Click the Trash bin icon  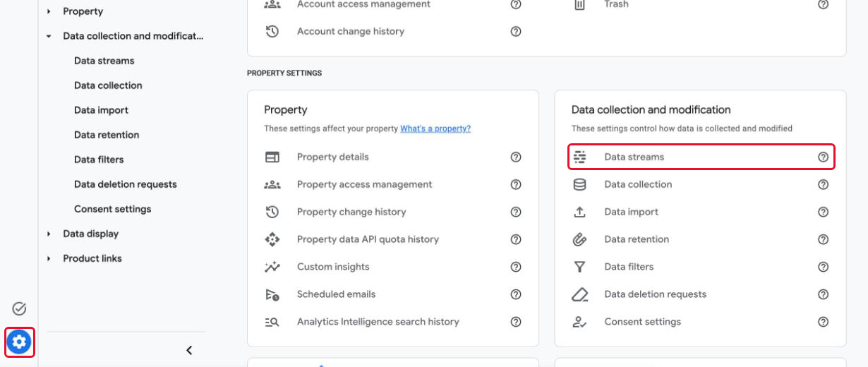(x=579, y=4)
